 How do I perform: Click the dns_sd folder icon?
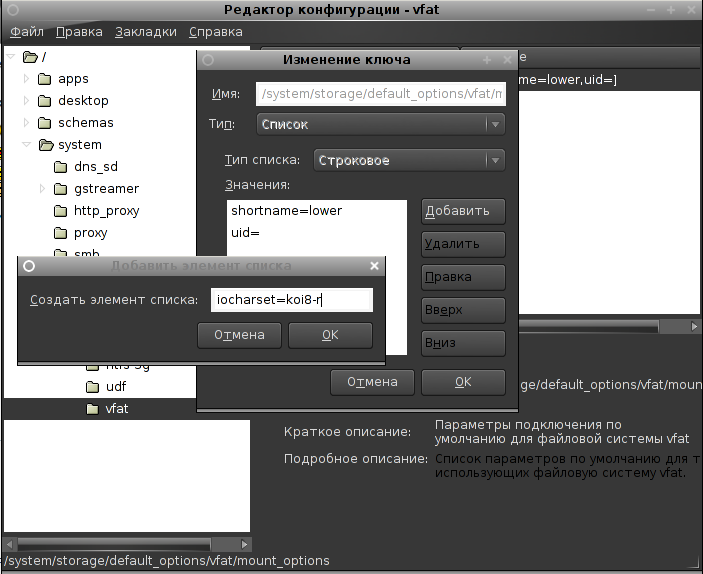click(x=61, y=167)
